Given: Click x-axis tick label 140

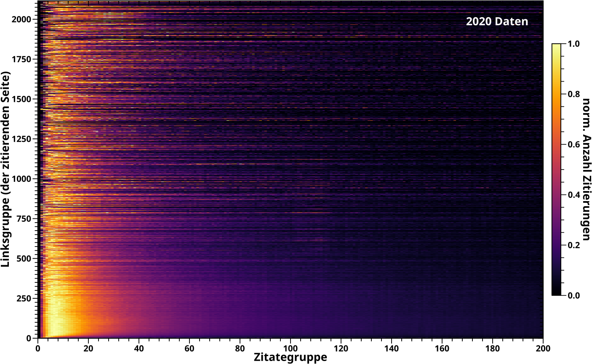Looking at the screenshot, I should coord(392,348).
